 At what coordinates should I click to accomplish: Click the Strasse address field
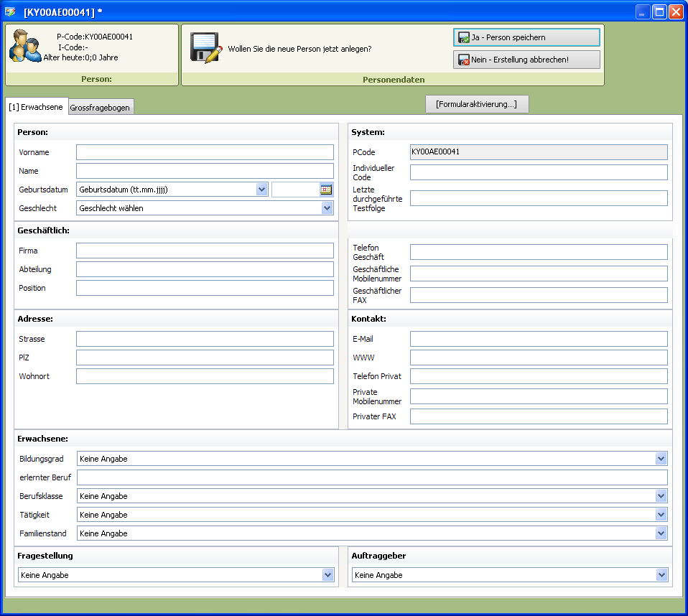coord(205,339)
